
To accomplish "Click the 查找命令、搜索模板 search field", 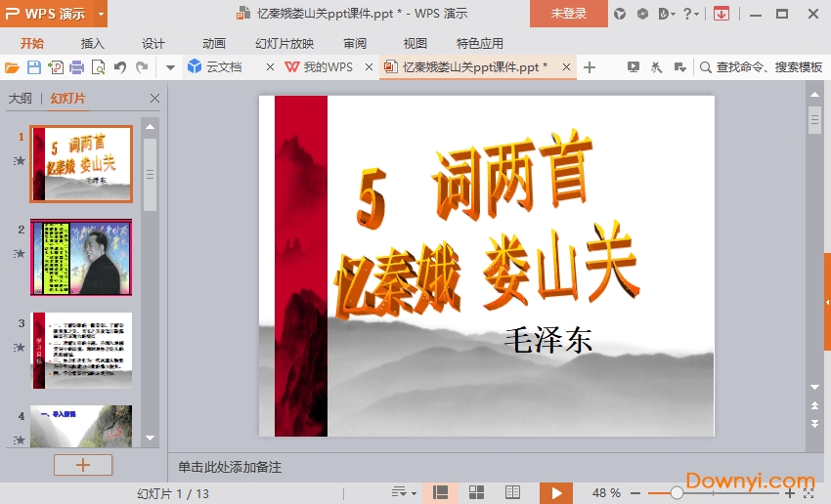I will point(761,67).
